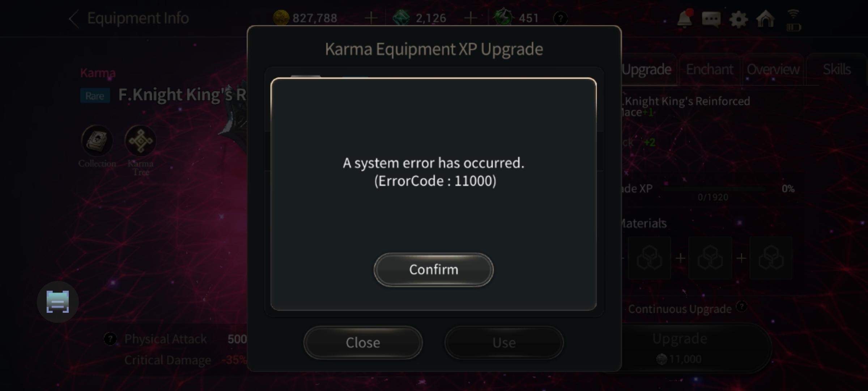The width and height of the screenshot is (868, 391).
Task: Open the chat bubble icon
Action: pos(711,19)
